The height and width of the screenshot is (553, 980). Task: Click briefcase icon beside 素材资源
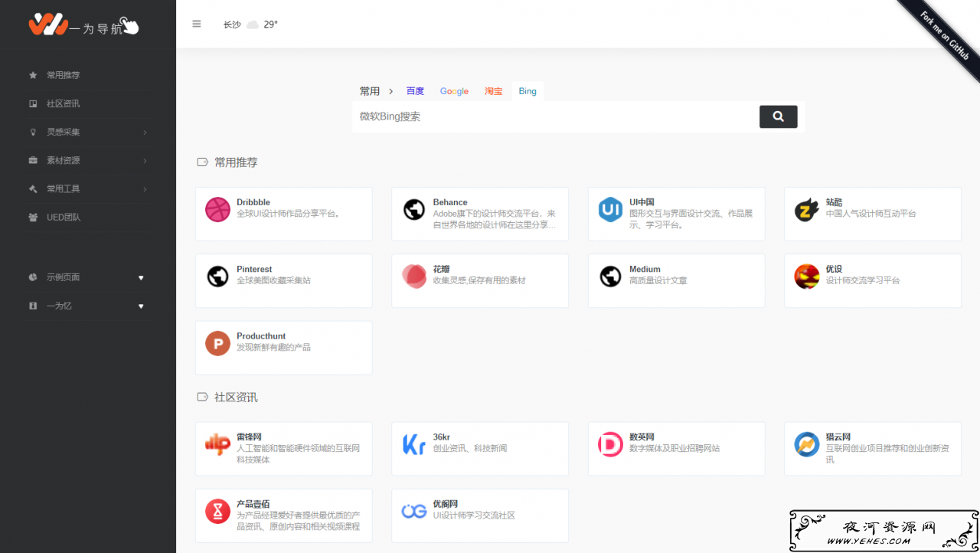click(33, 160)
